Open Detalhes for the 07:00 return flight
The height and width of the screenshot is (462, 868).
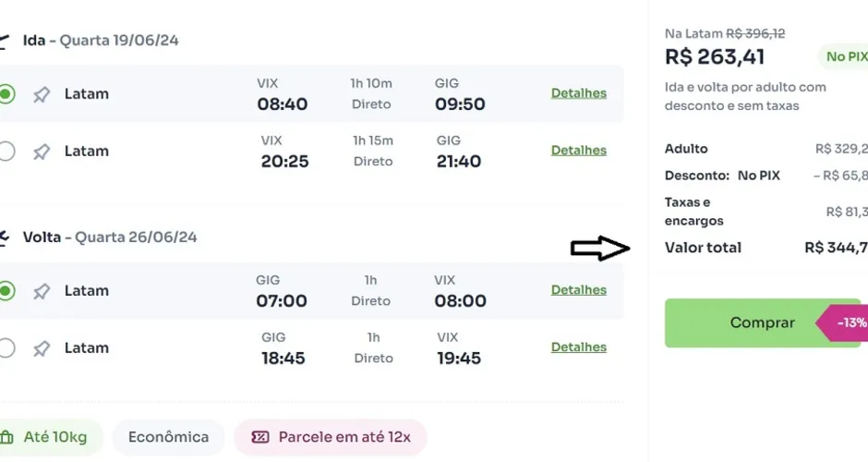click(x=578, y=290)
